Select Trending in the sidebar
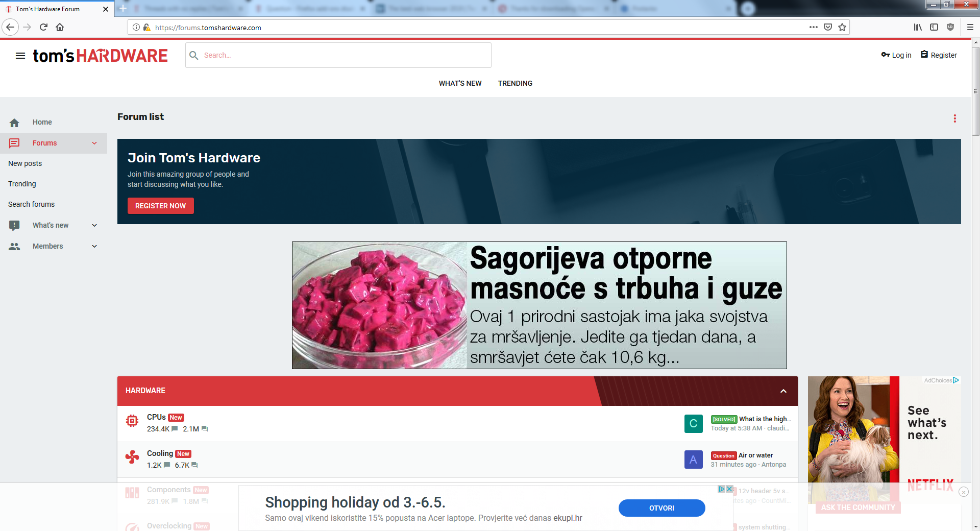 pos(22,184)
